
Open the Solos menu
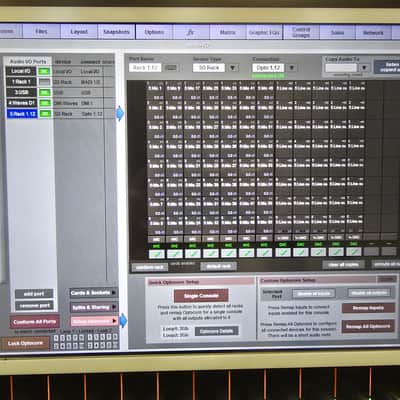click(x=337, y=33)
